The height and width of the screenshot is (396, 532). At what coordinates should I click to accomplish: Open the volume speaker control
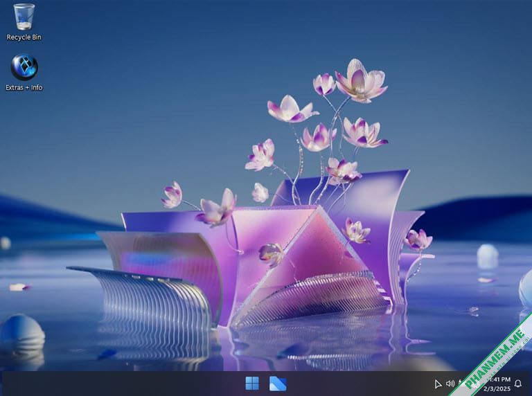click(x=450, y=384)
